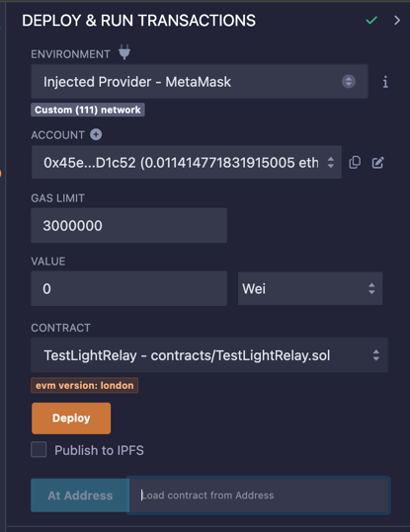Open the Injected Provider environment dropdown

[x=200, y=81]
